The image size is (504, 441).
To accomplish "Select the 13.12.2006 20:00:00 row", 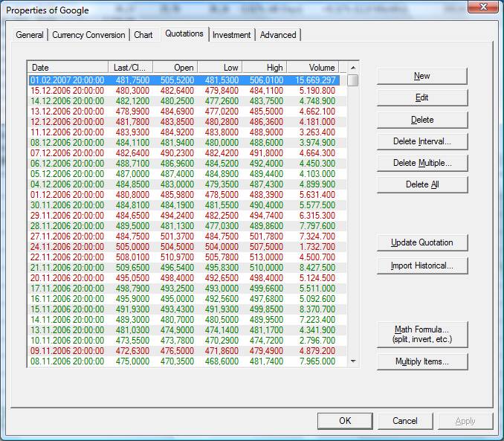I will (187, 112).
